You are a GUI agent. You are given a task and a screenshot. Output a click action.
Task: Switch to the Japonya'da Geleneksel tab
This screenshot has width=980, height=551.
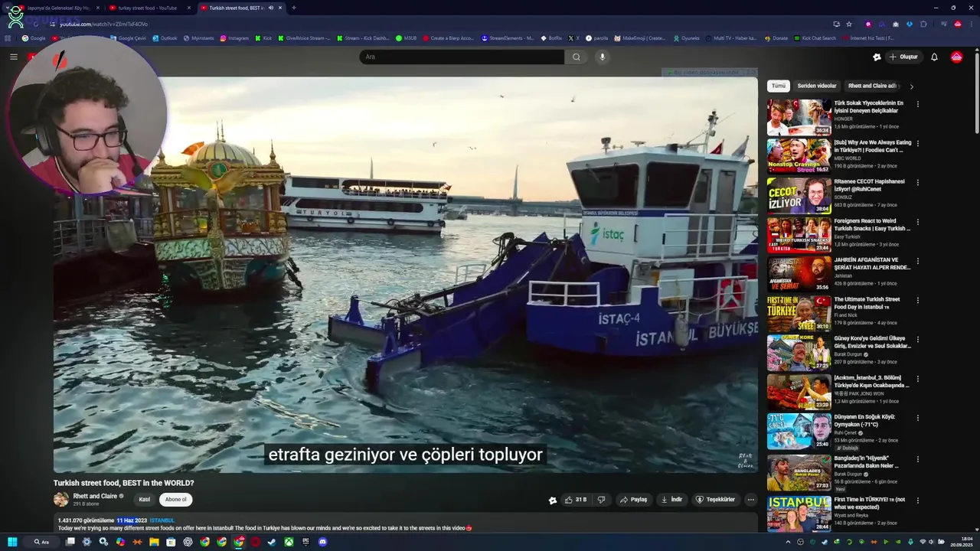[x=58, y=8]
